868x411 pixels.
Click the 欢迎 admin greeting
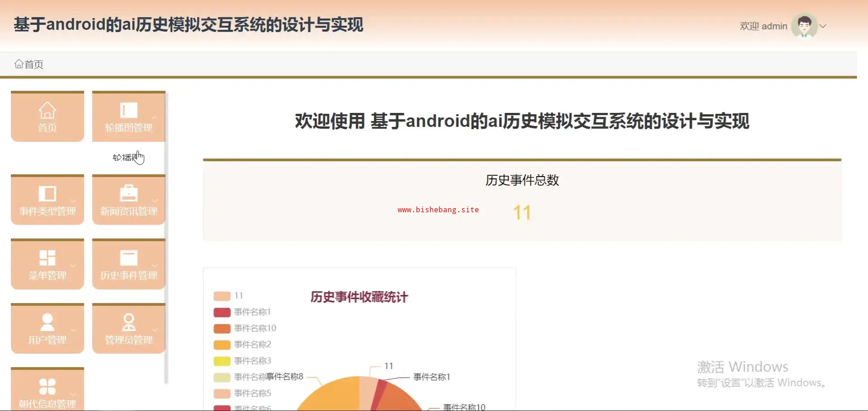pyautogui.click(x=764, y=26)
